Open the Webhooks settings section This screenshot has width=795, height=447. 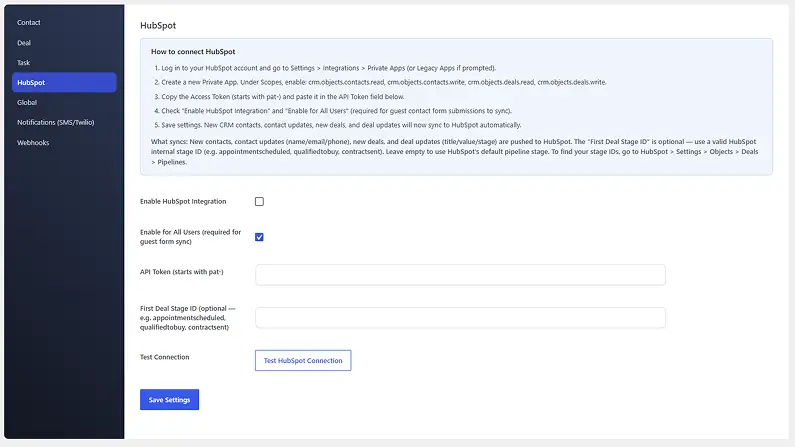(33, 142)
